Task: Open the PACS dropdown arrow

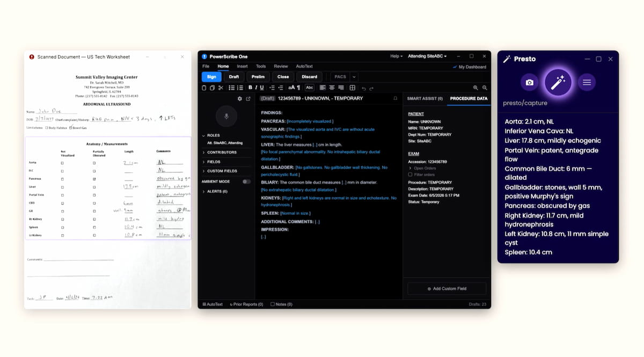Action: pyautogui.click(x=354, y=77)
